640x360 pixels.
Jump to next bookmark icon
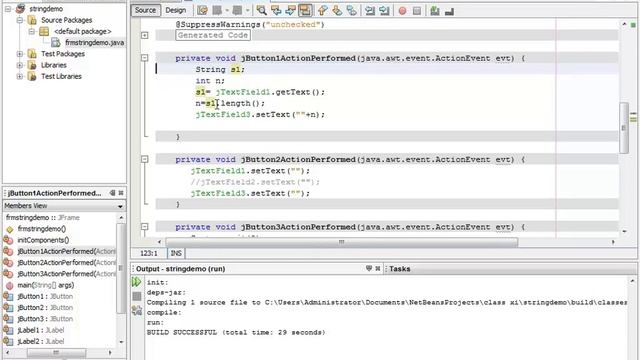[x=337, y=11]
